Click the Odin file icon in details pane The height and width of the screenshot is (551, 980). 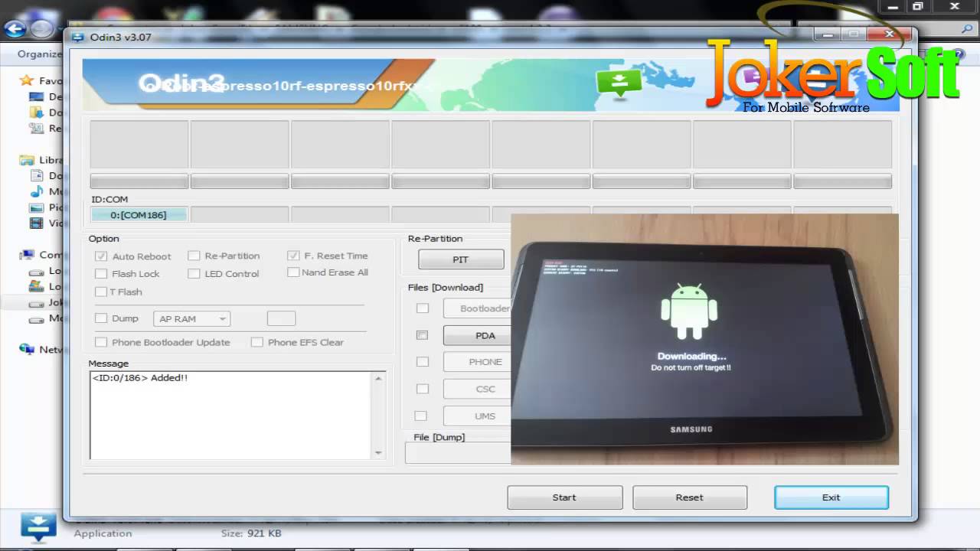point(38,527)
